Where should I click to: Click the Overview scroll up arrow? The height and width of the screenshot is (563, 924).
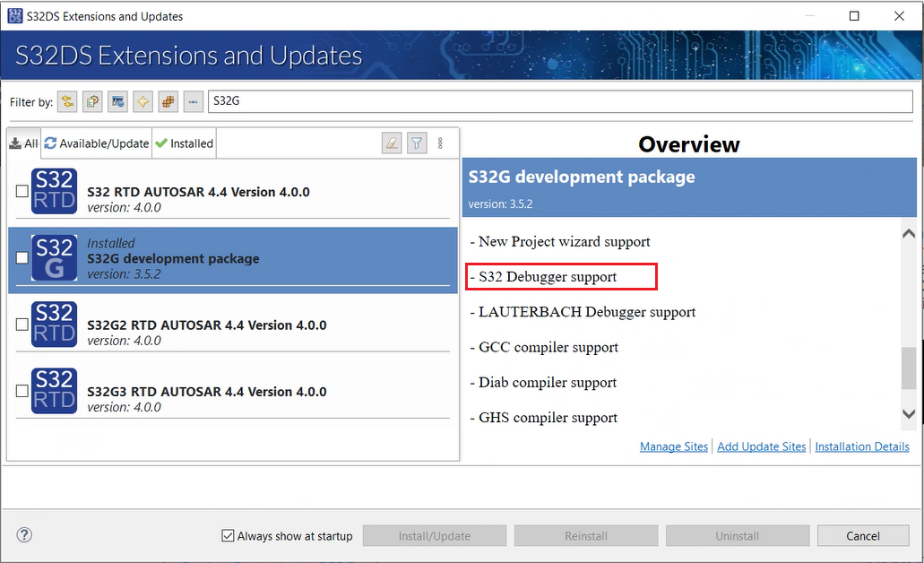click(909, 233)
